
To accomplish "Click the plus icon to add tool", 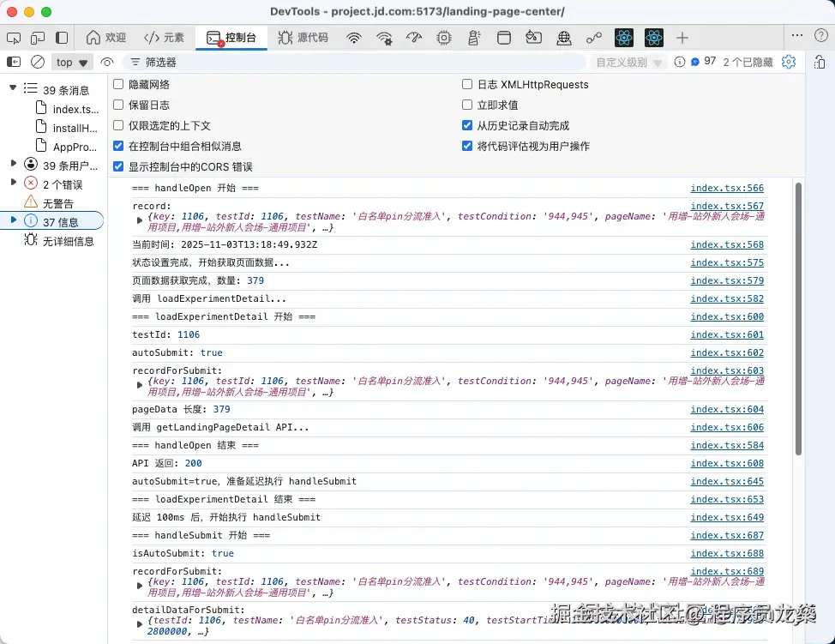I will click(682, 38).
